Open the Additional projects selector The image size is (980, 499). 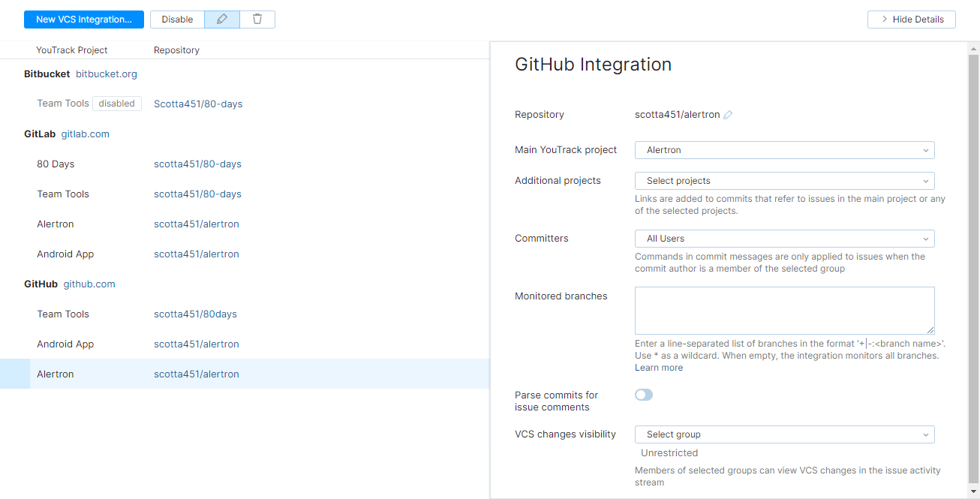tap(783, 181)
